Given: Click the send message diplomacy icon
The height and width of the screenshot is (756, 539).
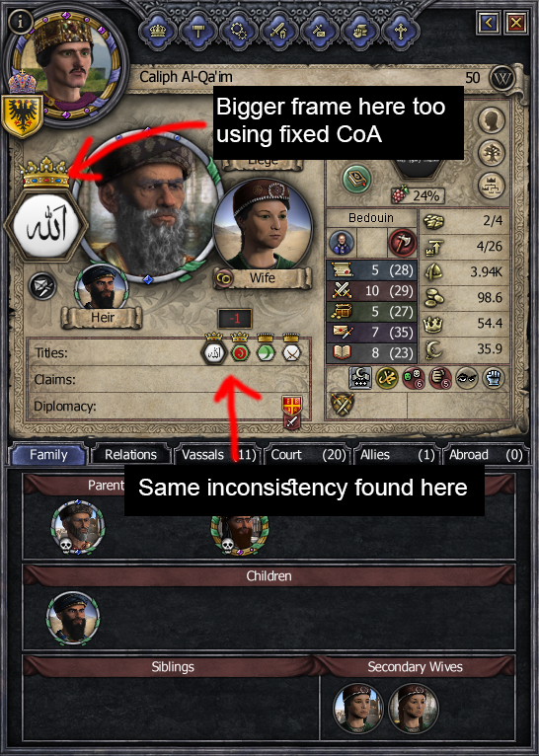Looking at the screenshot, I should tap(41, 286).
